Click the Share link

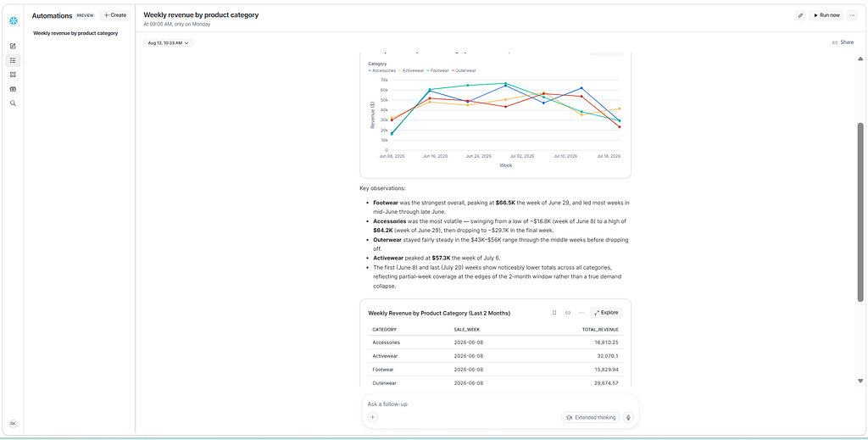coord(843,42)
